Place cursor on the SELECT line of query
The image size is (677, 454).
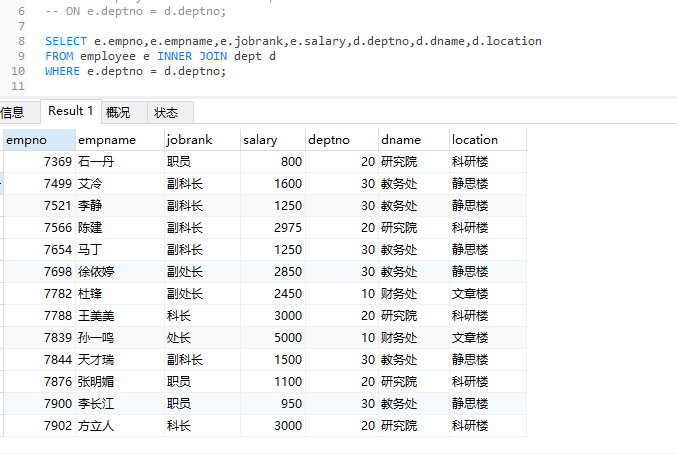(293, 41)
